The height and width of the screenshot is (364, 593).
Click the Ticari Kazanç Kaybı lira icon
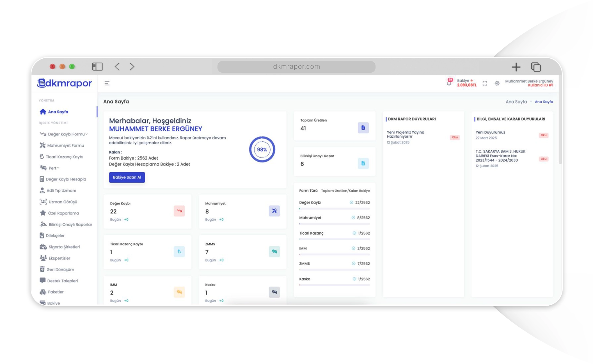(179, 251)
